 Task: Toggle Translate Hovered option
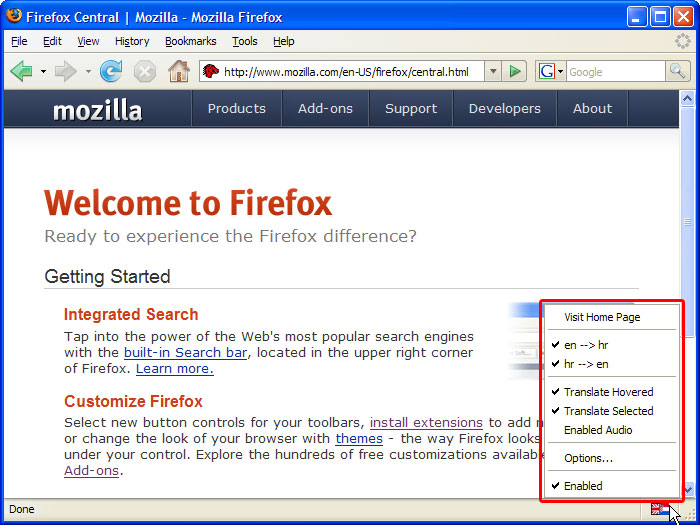coord(612,392)
